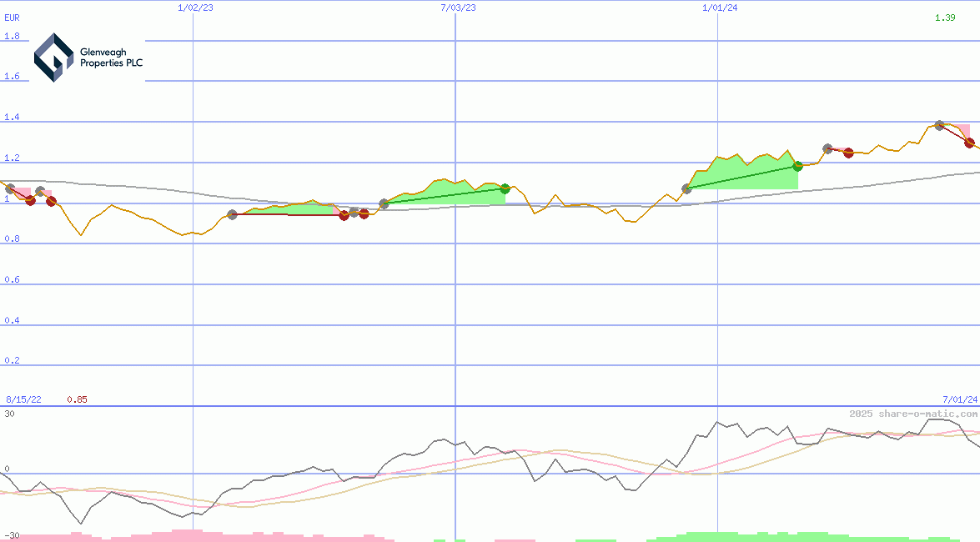Click the '0.6' price axis label
The height and width of the screenshot is (542, 980).
(12, 279)
